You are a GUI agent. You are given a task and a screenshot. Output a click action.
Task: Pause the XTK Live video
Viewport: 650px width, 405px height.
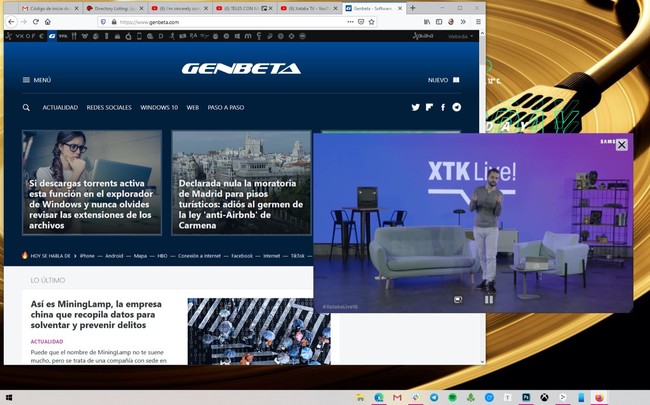click(489, 299)
